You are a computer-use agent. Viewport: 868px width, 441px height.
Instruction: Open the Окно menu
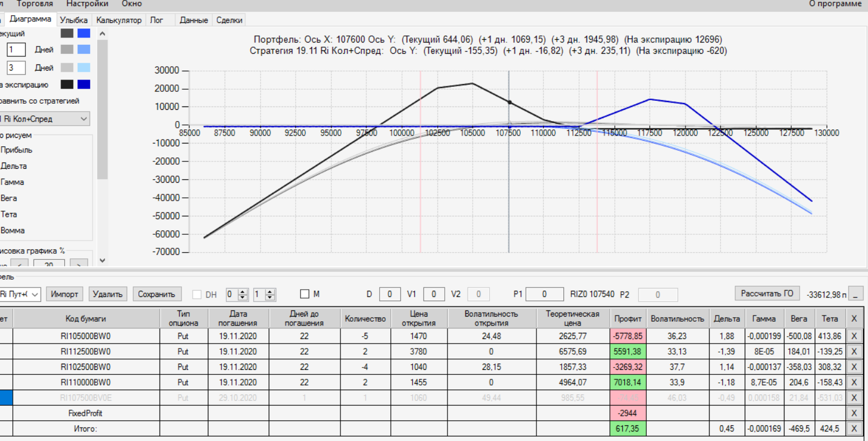tap(132, 3)
